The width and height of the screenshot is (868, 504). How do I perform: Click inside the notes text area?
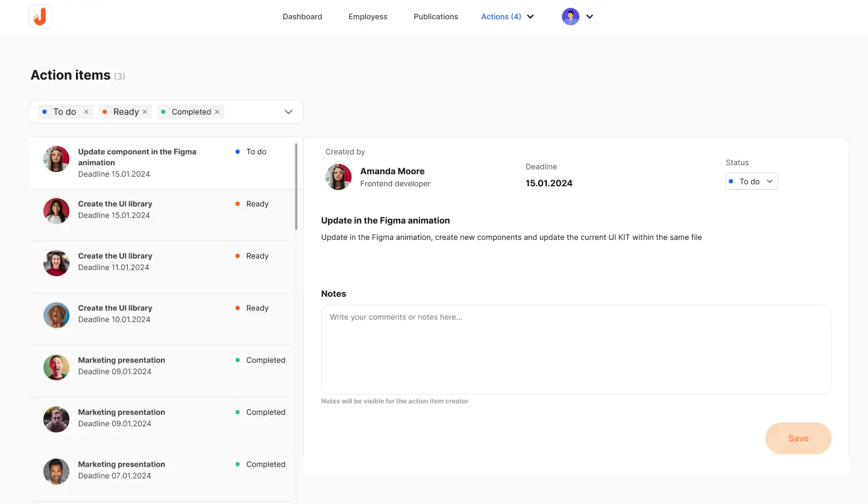click(576, 350)
